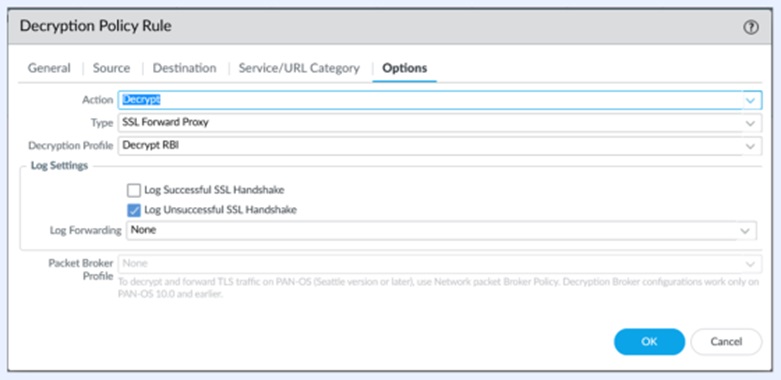Expand the SSL Forward Proxy type dropdown
Image resolution: width=781 pixels, height=380 pixels.
(x=440, y=123)
